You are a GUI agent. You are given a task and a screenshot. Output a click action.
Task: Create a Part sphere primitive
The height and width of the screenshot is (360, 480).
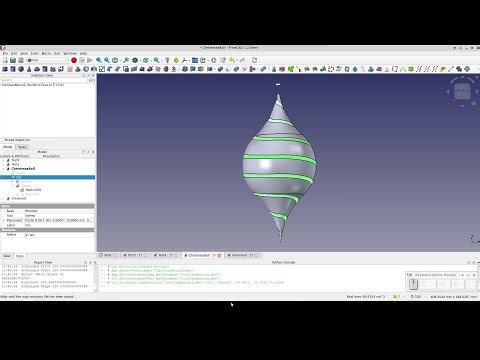pos(21,69)
